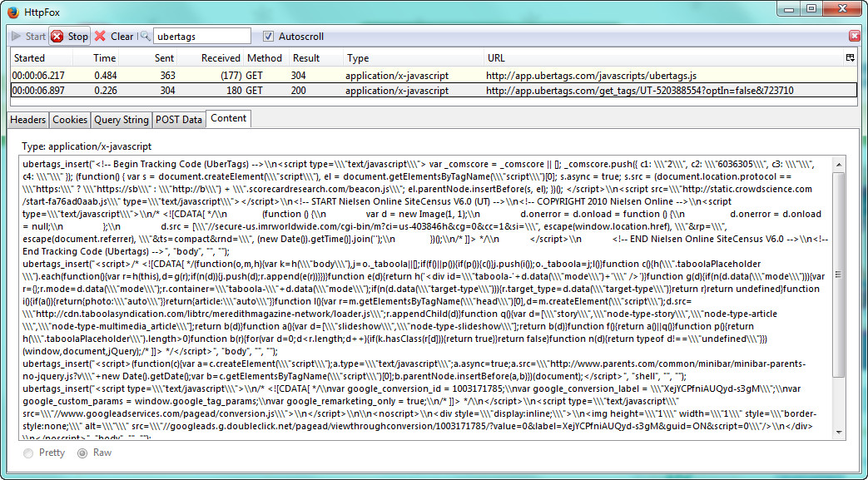
Task: Select the Pretty radio button
Action: 30,453
